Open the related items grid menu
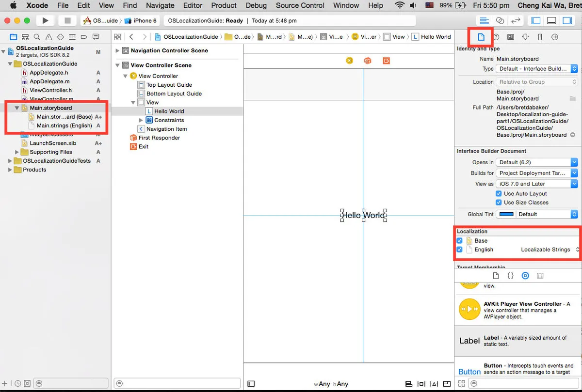 click(x=117, y=37)
